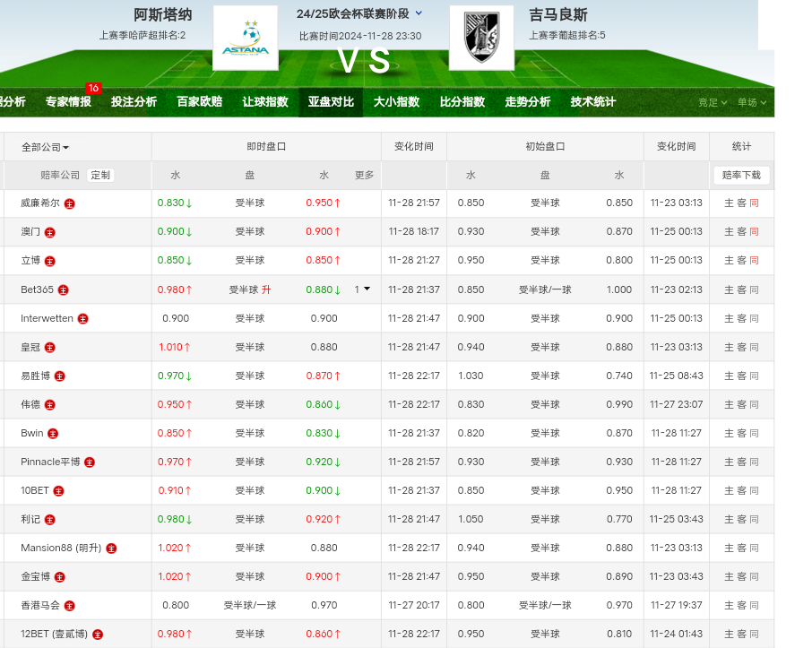Screen dimensions: 812x648
Task: Click the red 主 icon beside Interwetten
Action: [82, 319]
